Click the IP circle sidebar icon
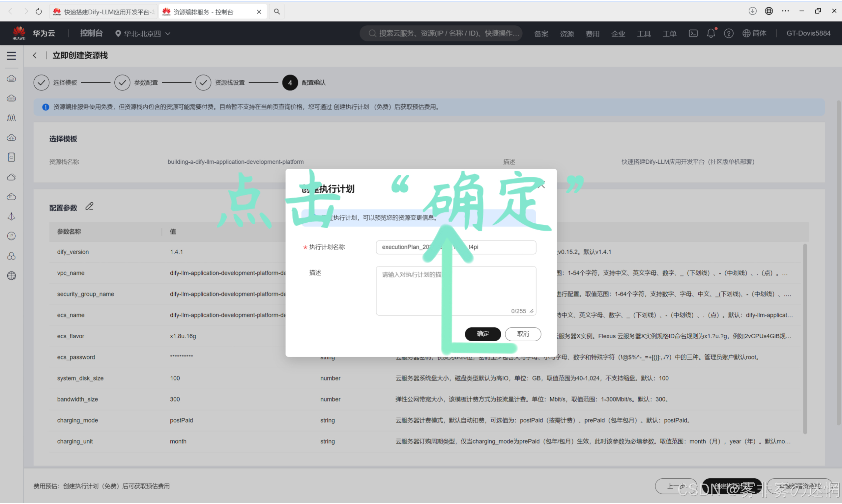The image size is (842, 504). 11,237
